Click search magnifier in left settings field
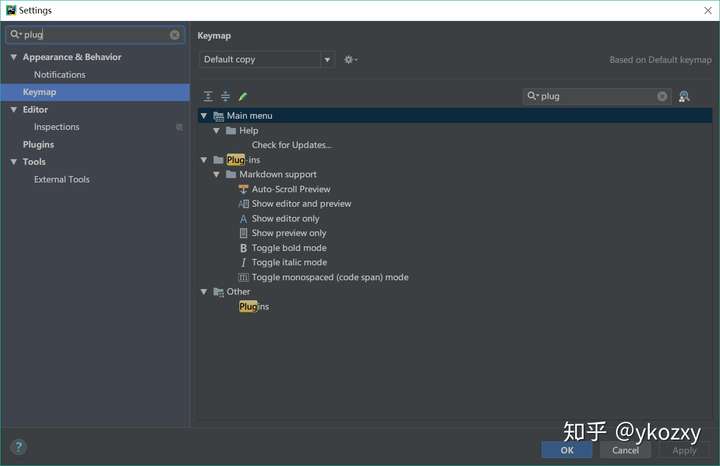720x466 pixels. tap(16, 34)
